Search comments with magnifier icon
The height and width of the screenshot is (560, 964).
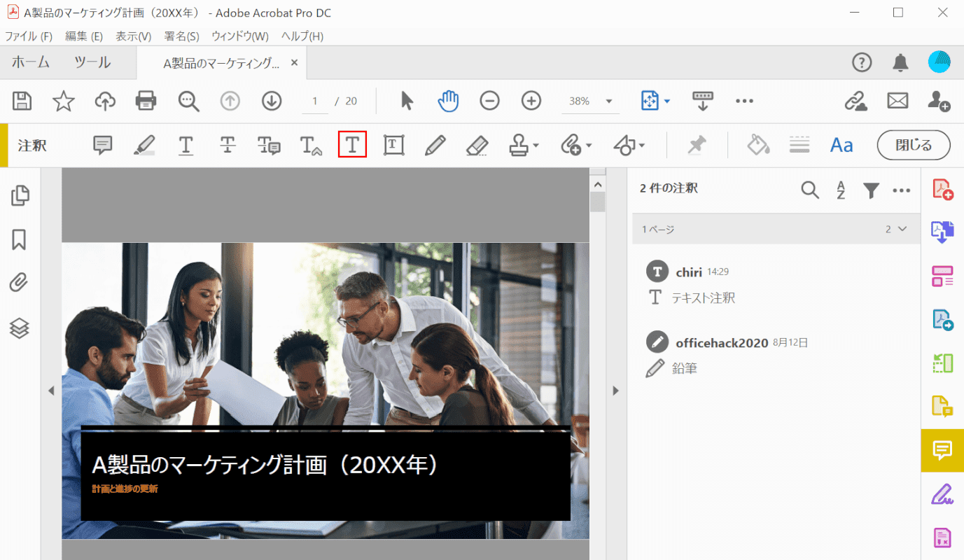click(810, 190)
